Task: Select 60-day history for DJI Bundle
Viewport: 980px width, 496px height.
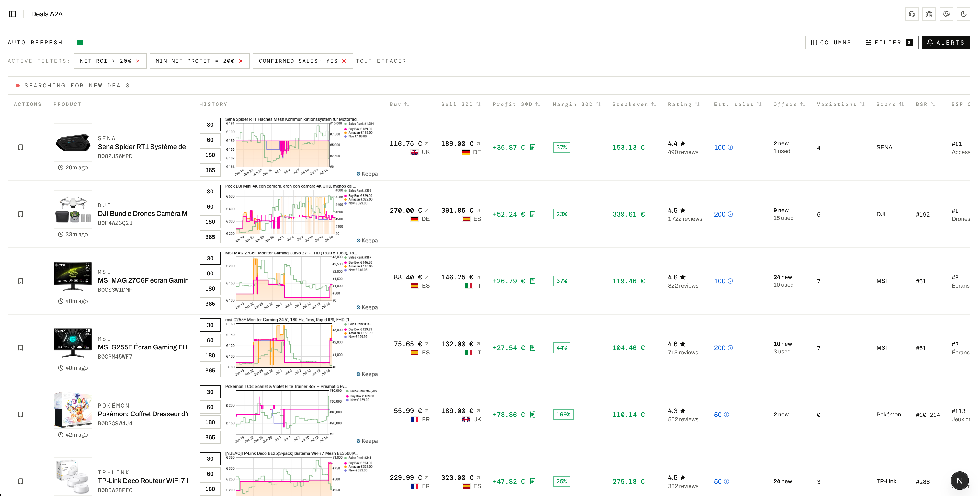Action: coord(210,206)
